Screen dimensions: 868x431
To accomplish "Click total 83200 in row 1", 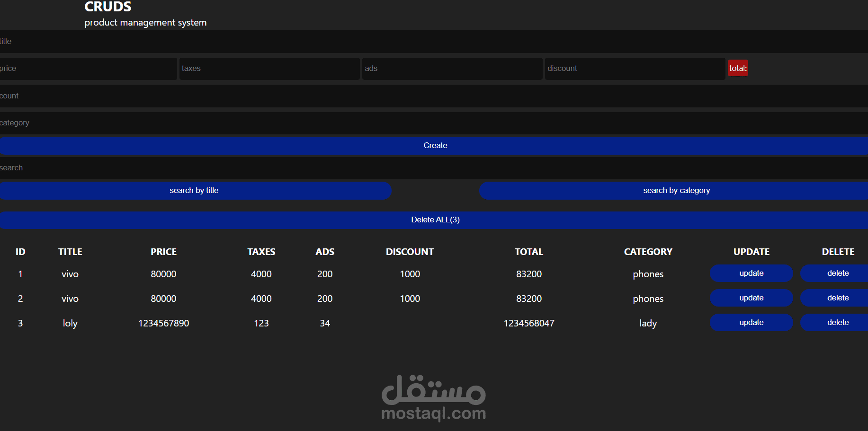I will [x=529, y=274].
